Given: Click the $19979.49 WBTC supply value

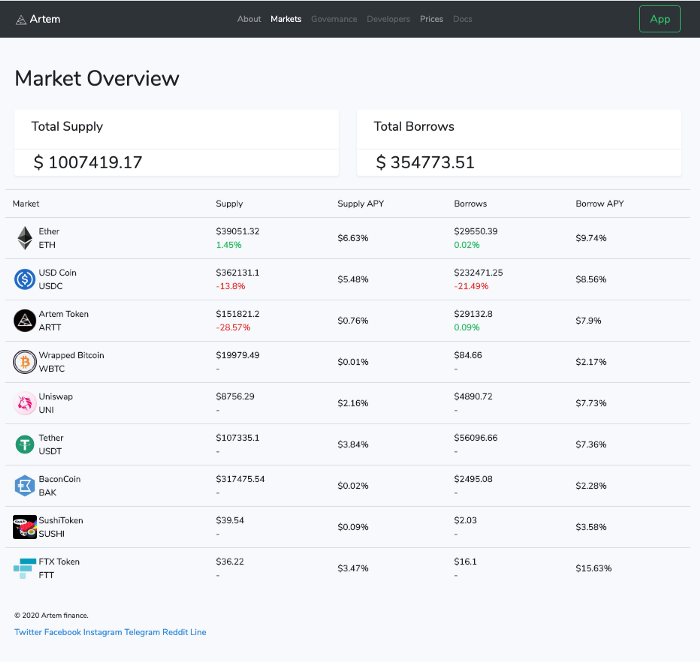Looking at the screenshot, I should coord(238,355).
